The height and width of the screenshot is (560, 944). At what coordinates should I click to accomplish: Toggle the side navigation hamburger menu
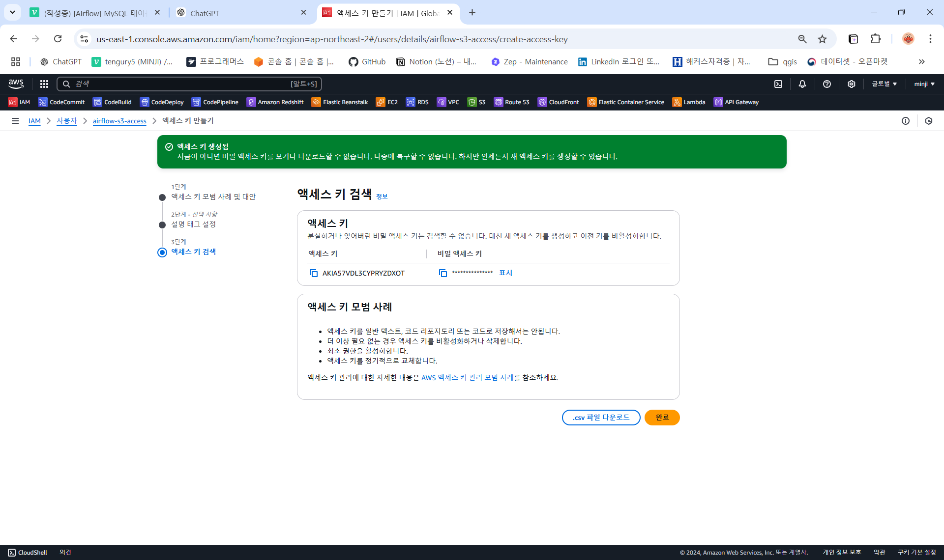[x=15, y=121]
